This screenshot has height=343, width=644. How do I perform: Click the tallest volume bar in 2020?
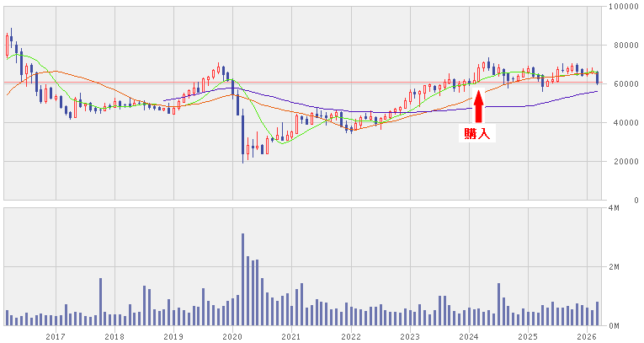tap(243, 278)
